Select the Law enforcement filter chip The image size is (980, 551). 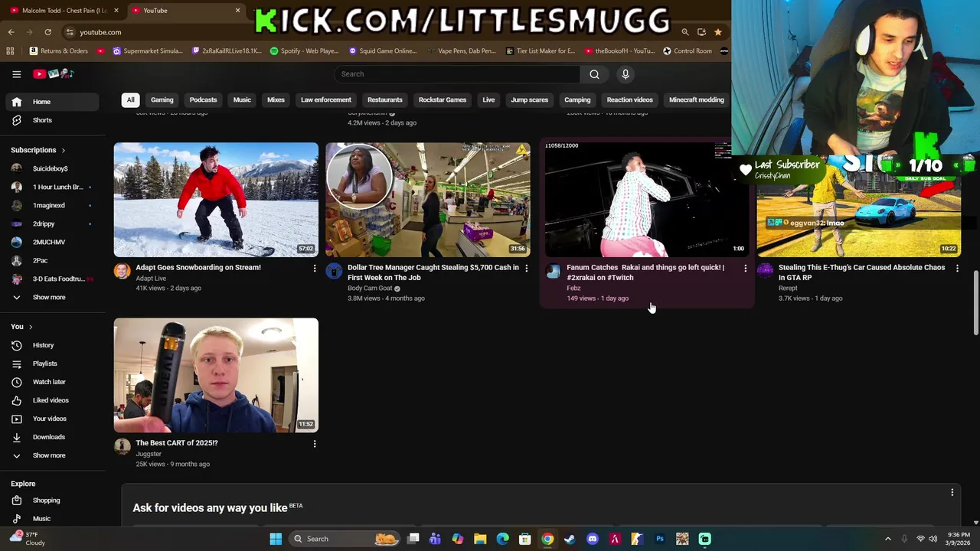325,99
